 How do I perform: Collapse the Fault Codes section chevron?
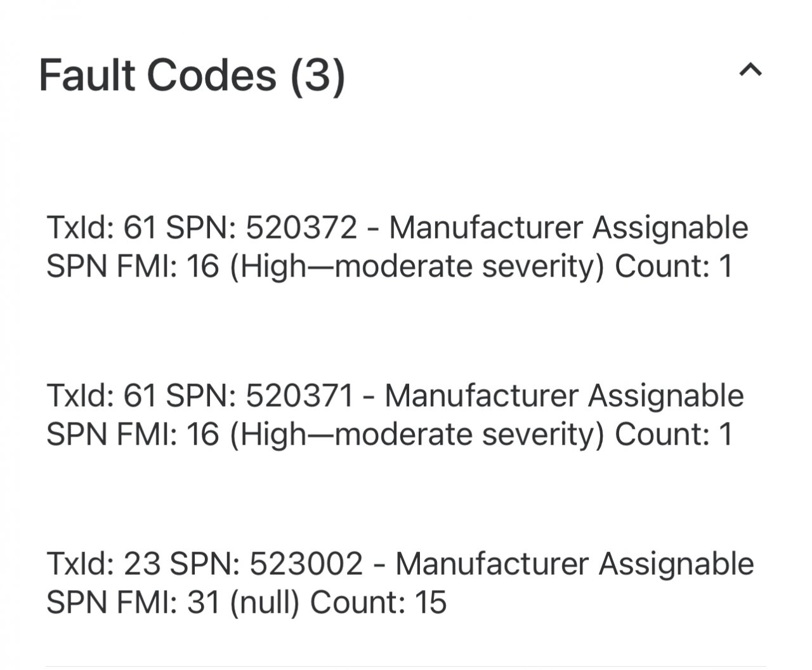[x=750, y=70]
